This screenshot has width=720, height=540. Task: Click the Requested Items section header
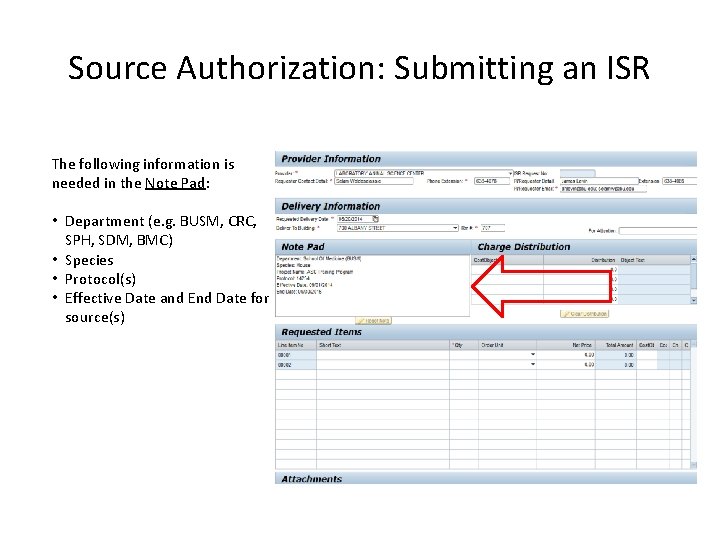tap(486, 332)
